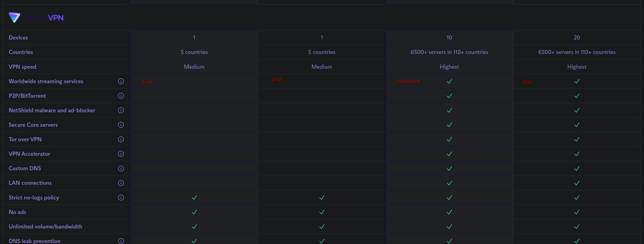Click info icon next to VPN Accelerator
Screen dimensions: 644x244
(121, 154)
